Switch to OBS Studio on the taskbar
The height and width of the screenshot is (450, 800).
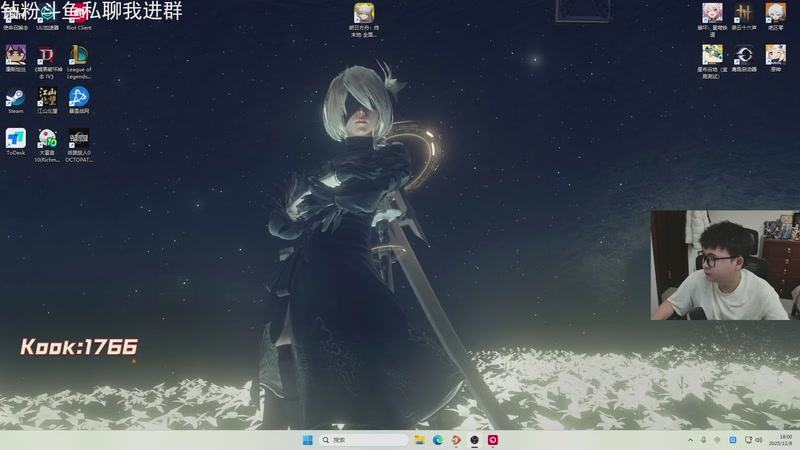tap(474, 440)
